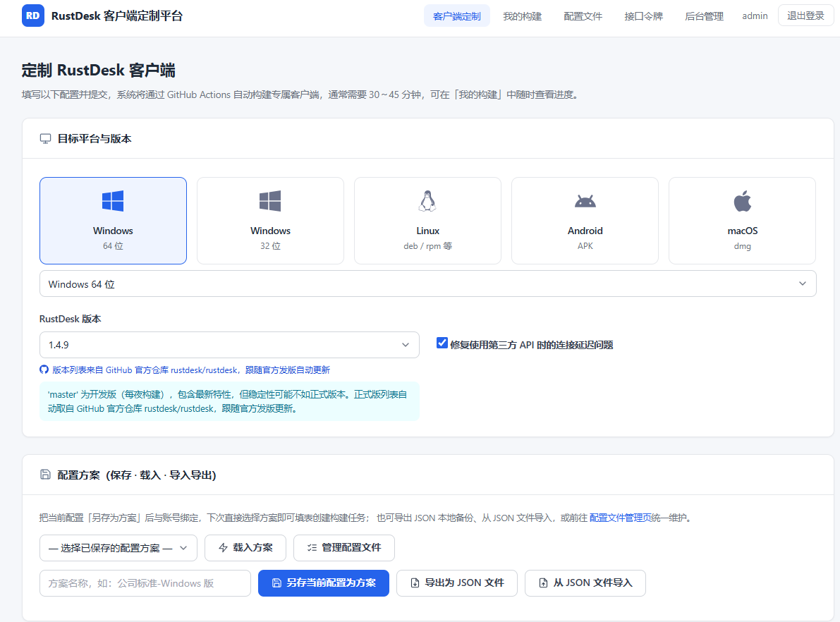Expand the RustDesk 版本 1.4.9 dropdown
Screen dimensions: 840x622
pyautogui.click(x=229, y=345)
